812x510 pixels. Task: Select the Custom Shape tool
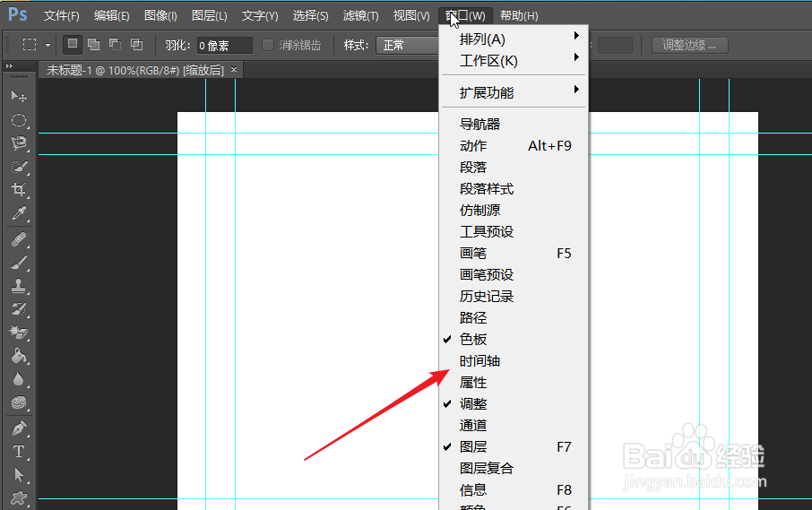point(19,497)
